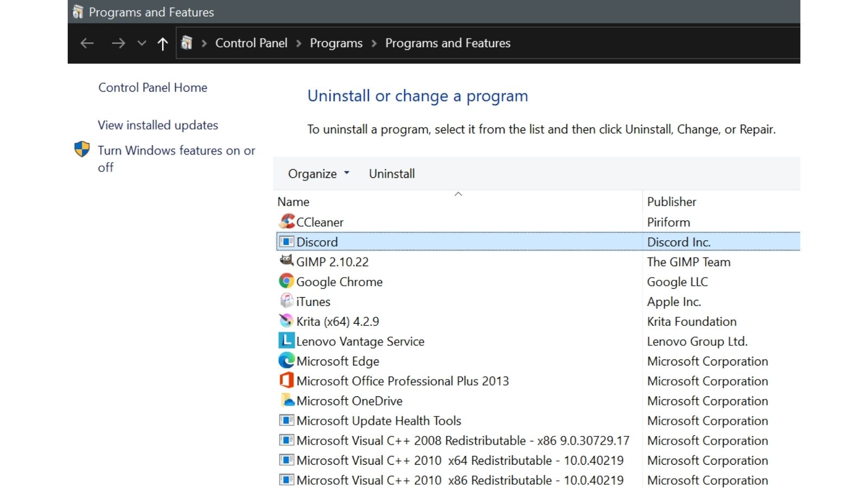Expand chevron after Programs breadcrumb

tap(374, 43)
